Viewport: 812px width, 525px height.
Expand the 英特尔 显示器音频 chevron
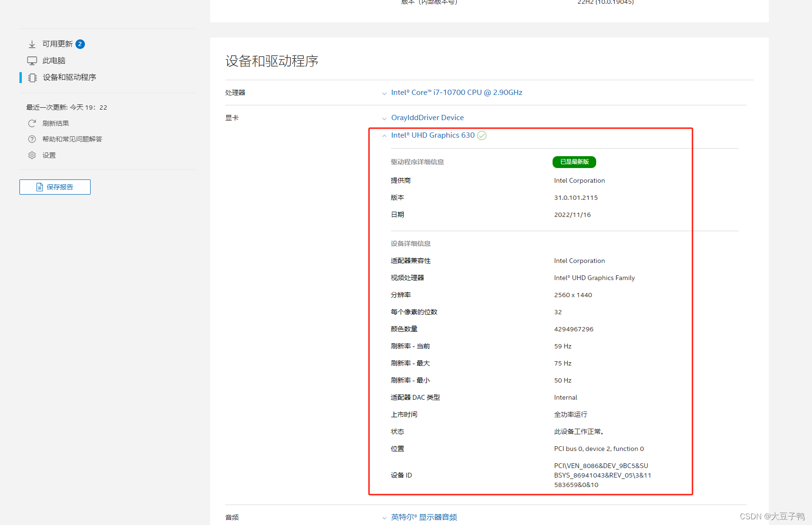(384, 518)
